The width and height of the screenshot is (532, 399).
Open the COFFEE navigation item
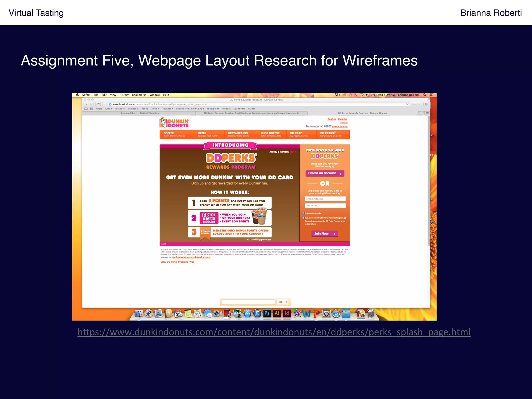click(x=177, y=134)
